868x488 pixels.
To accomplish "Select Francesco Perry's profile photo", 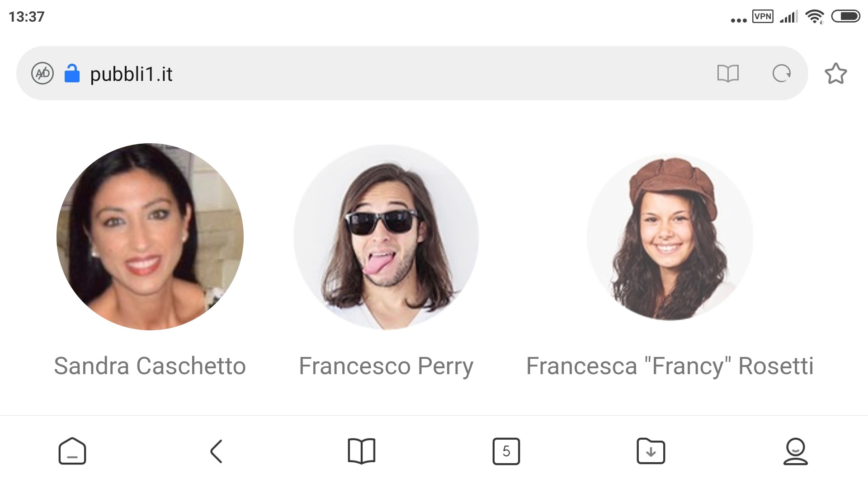I will click(387, 237).
